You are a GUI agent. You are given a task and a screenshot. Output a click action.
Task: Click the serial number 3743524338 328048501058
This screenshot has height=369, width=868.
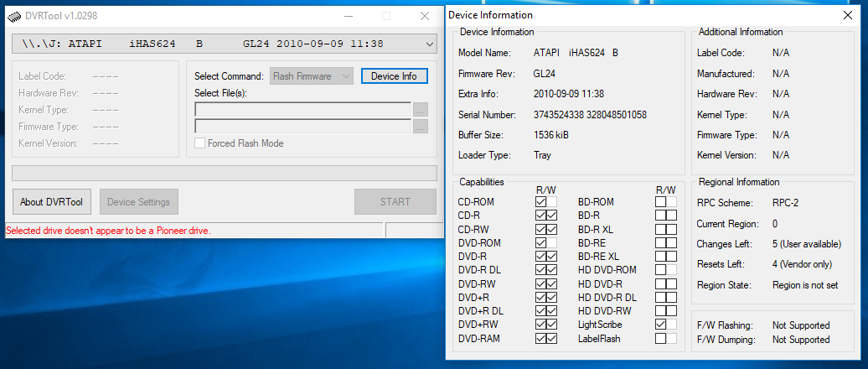pos(590,115)
